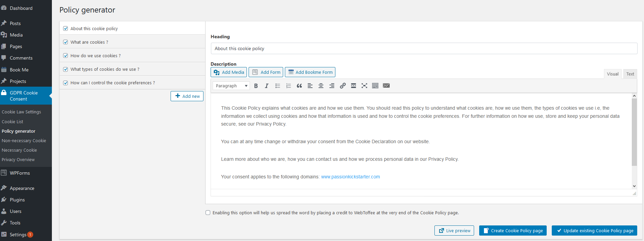This screenshot has height=241, width=644.
Task: Select 'What types of cookies do we use ?' row
Action: (132, 69)
